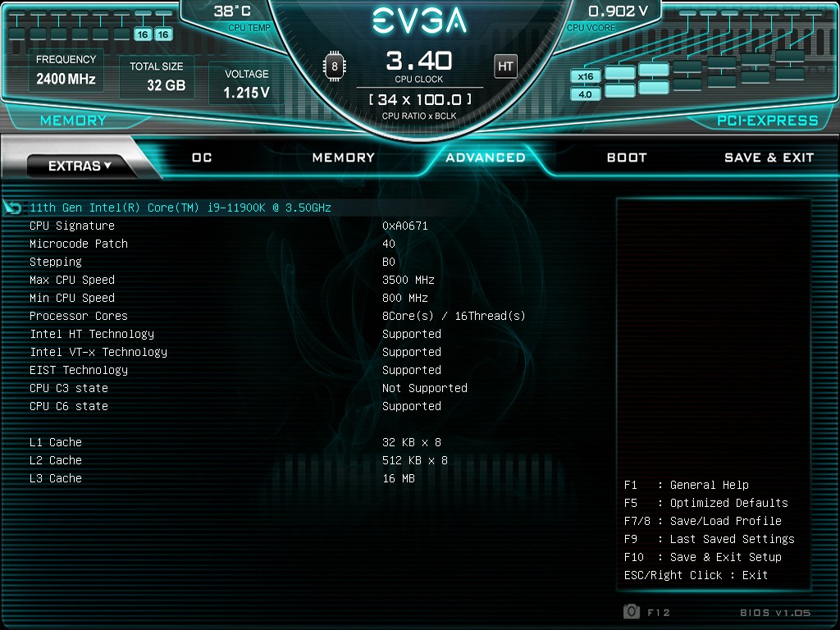Click the Max CPU Speed label
This screenshot has height=630, width=840.
(72, 280)
